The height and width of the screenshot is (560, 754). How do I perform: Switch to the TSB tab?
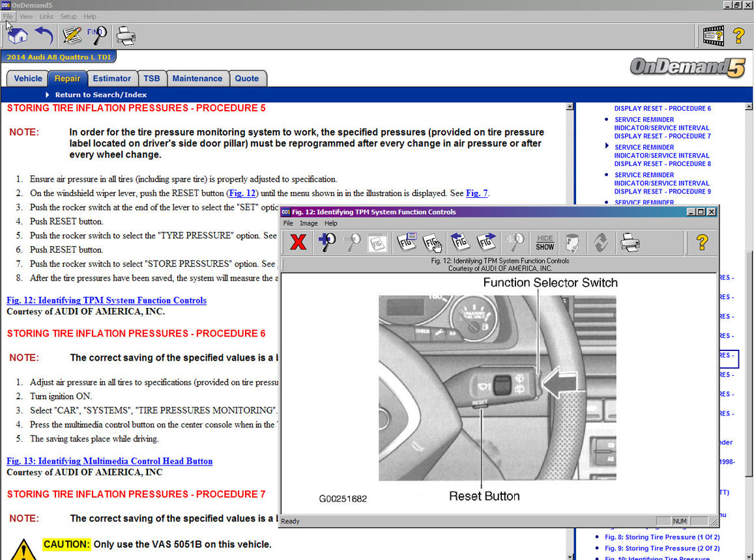(x=151, y=78)
